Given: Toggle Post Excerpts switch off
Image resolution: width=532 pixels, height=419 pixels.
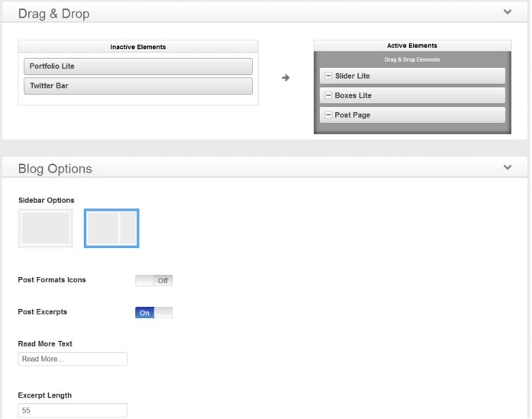Looking at the screenshot, I should [153, 312].
